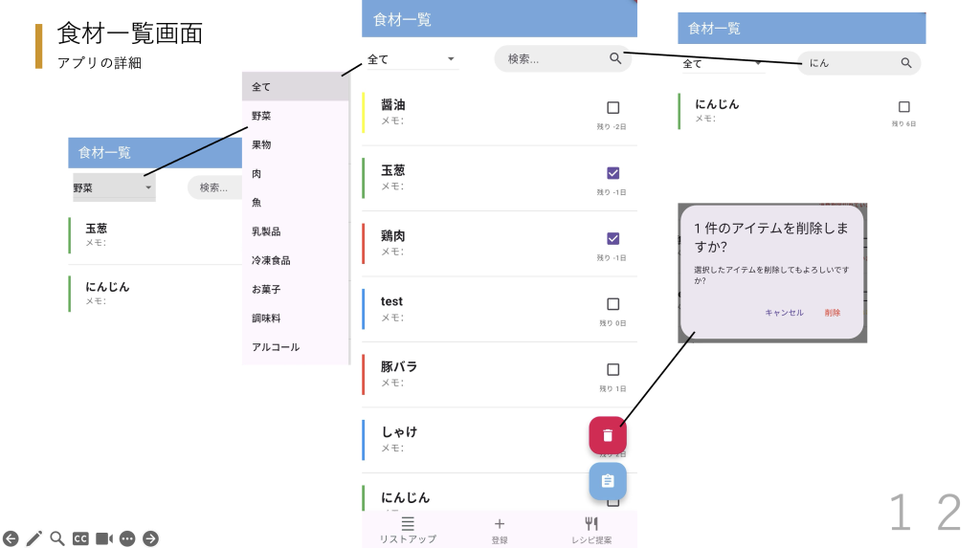Screen dimensions: 980x548
Task: Click the search field containing にん
Action: tap(852, 63)
